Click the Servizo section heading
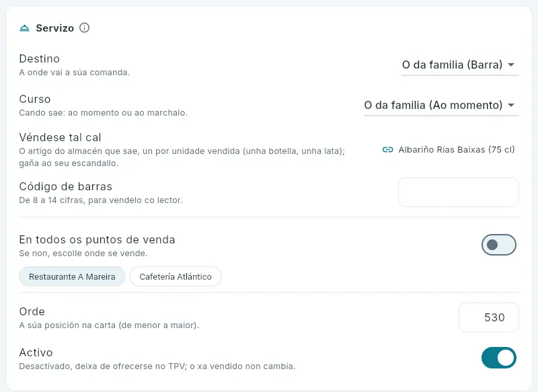The image size is (538, 392). pos(55,28)
